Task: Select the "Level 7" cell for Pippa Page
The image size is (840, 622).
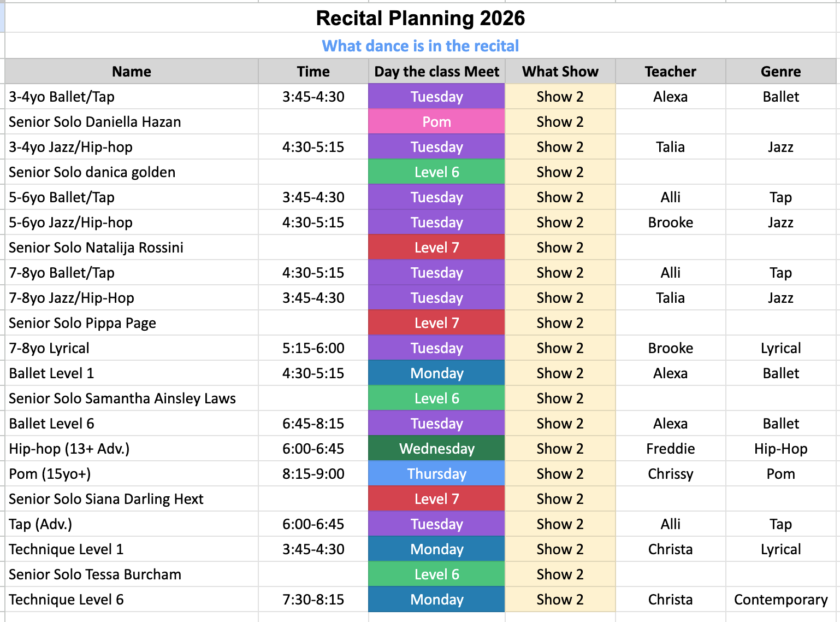Action: click(436, 323)
